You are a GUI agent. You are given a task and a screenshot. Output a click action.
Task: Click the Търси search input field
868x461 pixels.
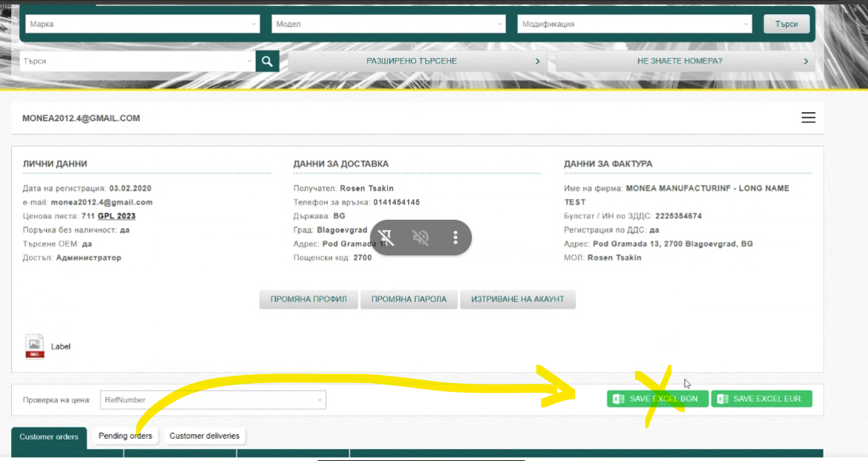137,61
